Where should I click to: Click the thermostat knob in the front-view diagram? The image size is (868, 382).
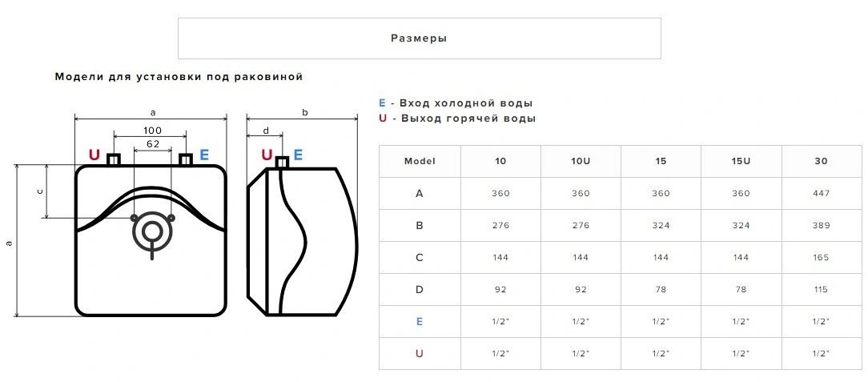click(151, 231)
